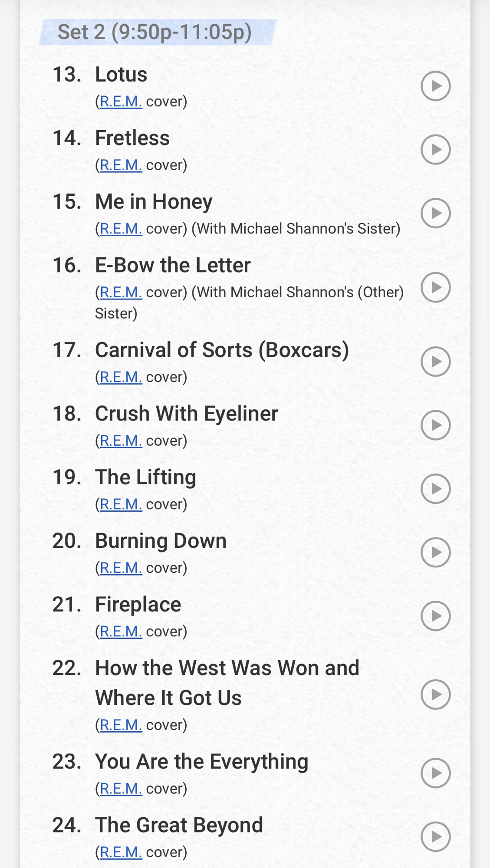Open R.E.M. link under Me in Honey
The width and height of the screenshot is (490, 868).
[x=121, y=229]
